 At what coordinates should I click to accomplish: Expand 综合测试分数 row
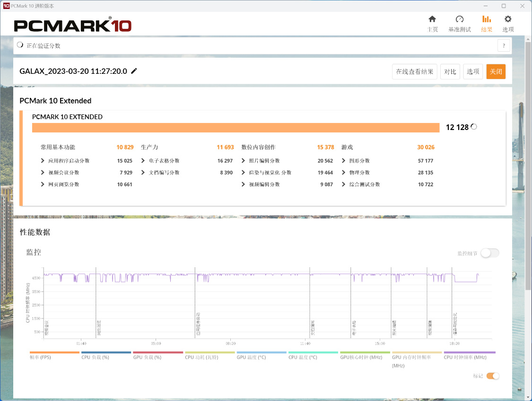343,184
